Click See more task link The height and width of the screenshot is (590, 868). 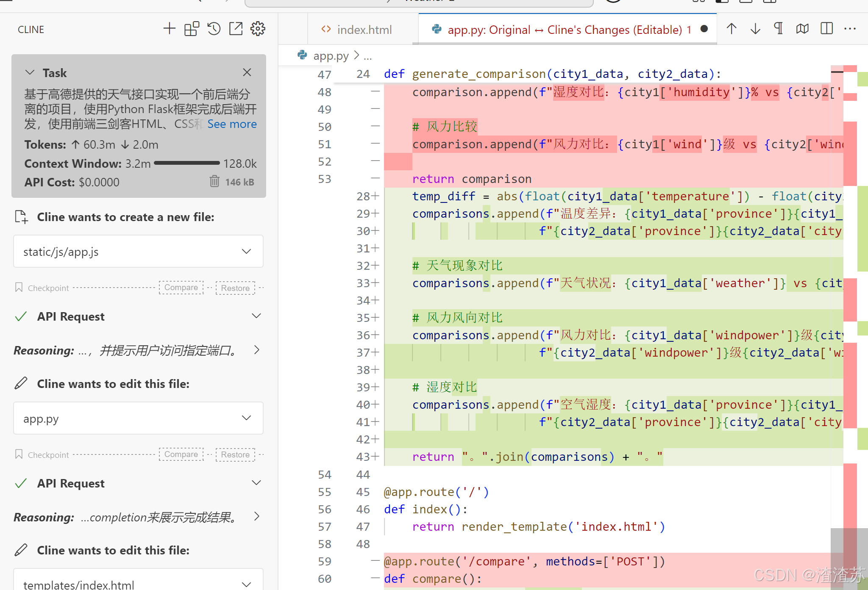pyautogui.click(x=232, y=124)
